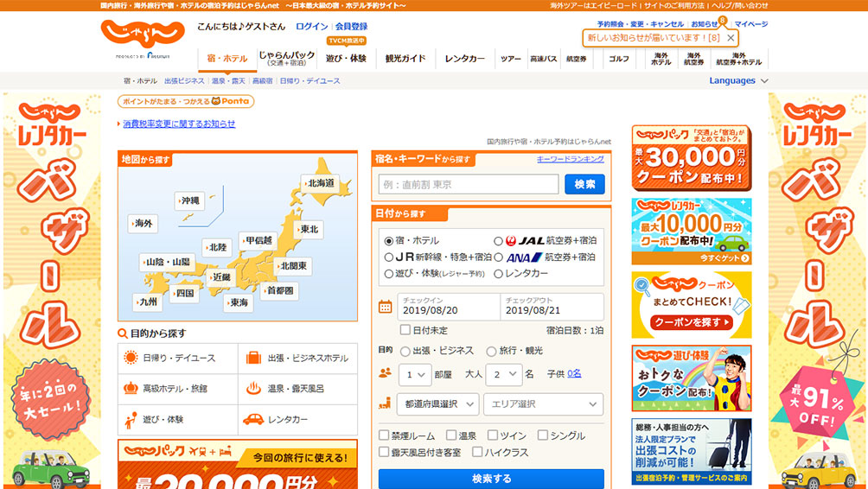
Task: Open the 遊び・体験 navigation tab
Action: coord(346,59)
